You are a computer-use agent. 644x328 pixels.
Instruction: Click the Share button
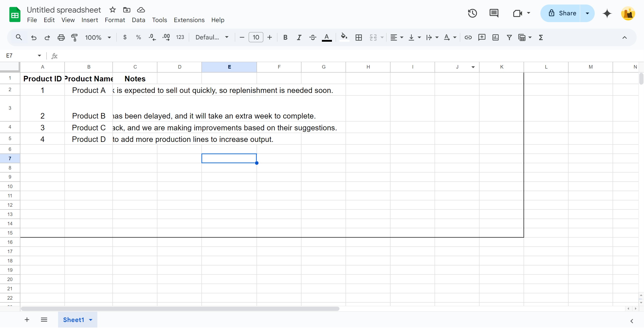562,13
